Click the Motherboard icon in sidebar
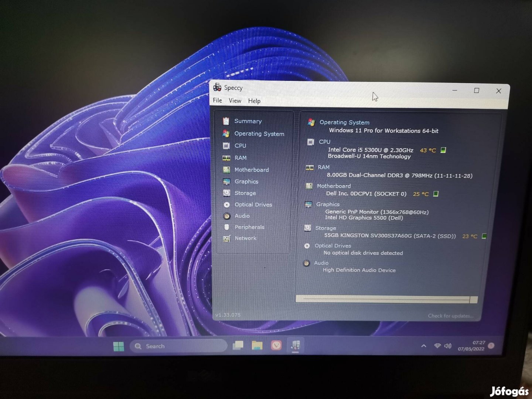The image size is (532, 399). 226,170
